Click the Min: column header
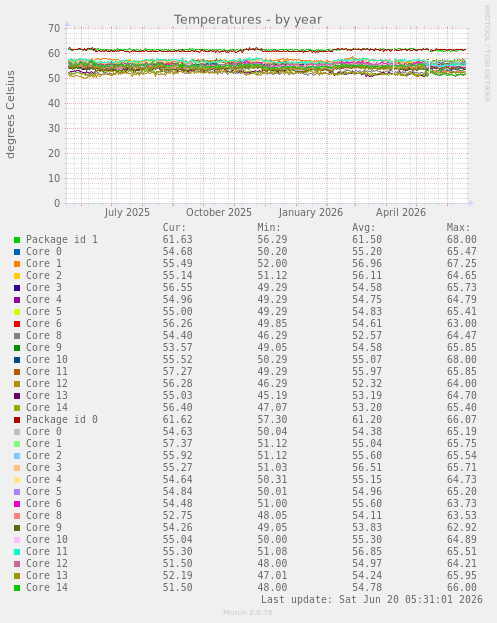This screenshot has height=623, width=497. pos(269,228)
